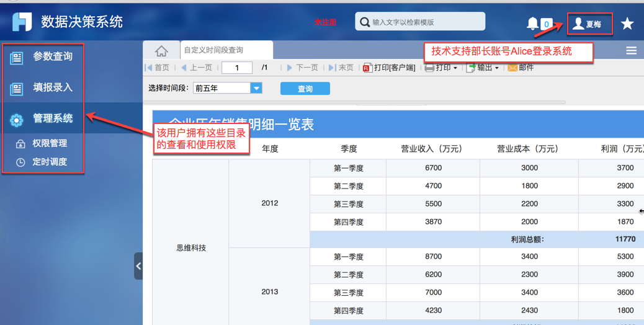Image resolution: width=644 pixels, height=325 pixels.
Task: Click the 年度 column header
Action: 270,149
